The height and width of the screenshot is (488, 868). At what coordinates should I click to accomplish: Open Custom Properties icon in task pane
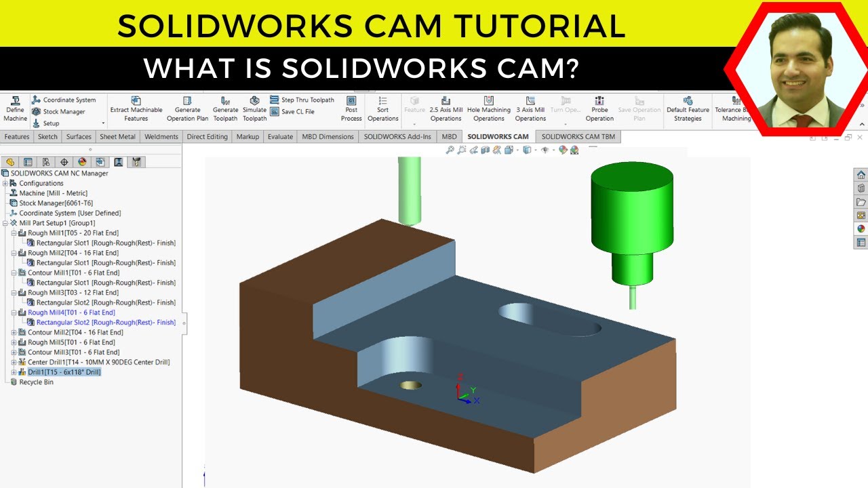pos(861,242)
